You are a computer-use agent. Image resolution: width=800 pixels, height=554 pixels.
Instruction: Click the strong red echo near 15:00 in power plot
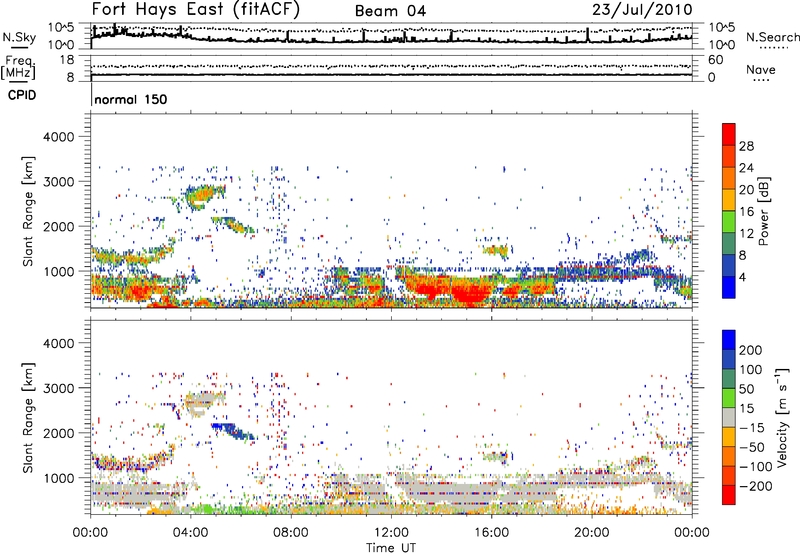469,293
